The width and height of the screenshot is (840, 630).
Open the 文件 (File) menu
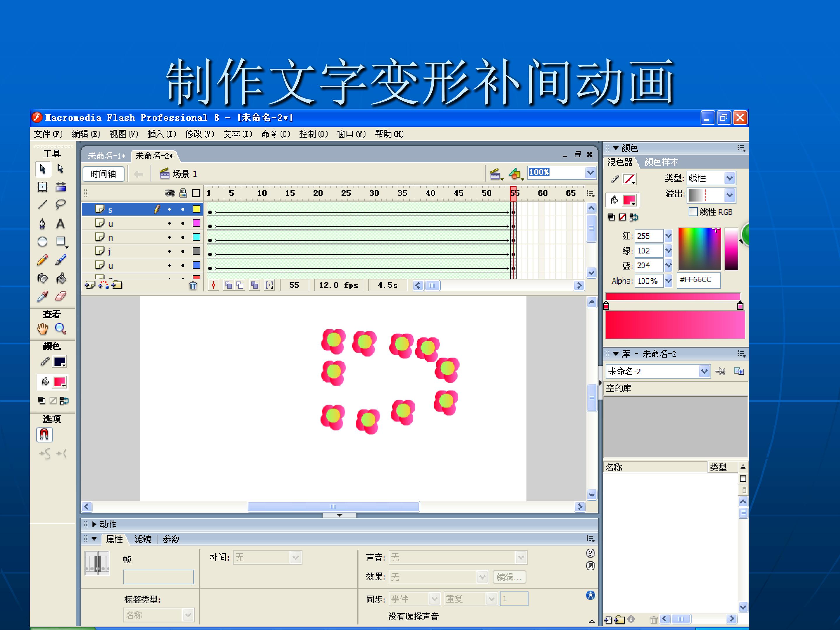48,134
